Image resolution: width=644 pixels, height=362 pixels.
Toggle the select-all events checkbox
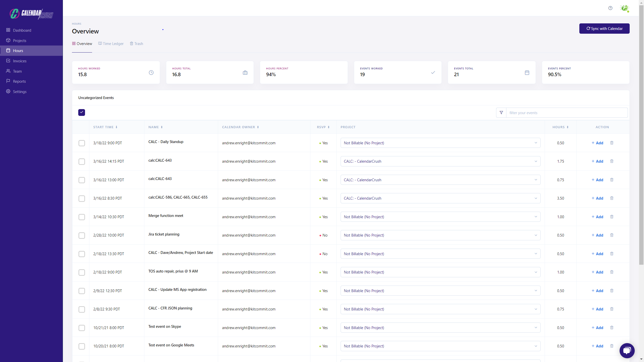tap(82, 112)
